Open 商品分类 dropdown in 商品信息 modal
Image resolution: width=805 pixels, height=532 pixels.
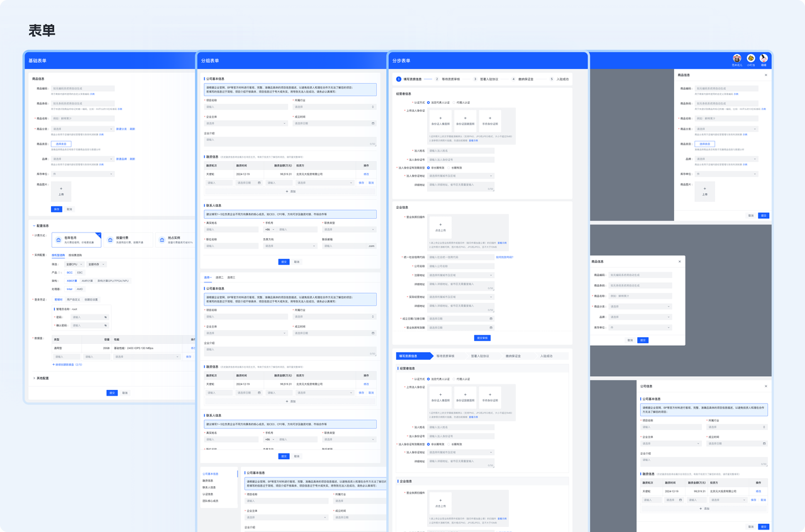coord(640,307)
